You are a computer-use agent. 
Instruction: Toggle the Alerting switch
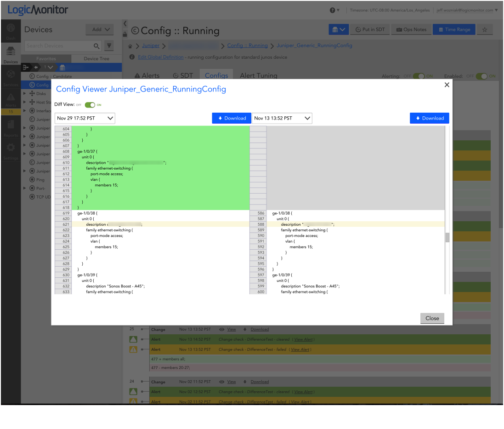click(x=419, y=76)
